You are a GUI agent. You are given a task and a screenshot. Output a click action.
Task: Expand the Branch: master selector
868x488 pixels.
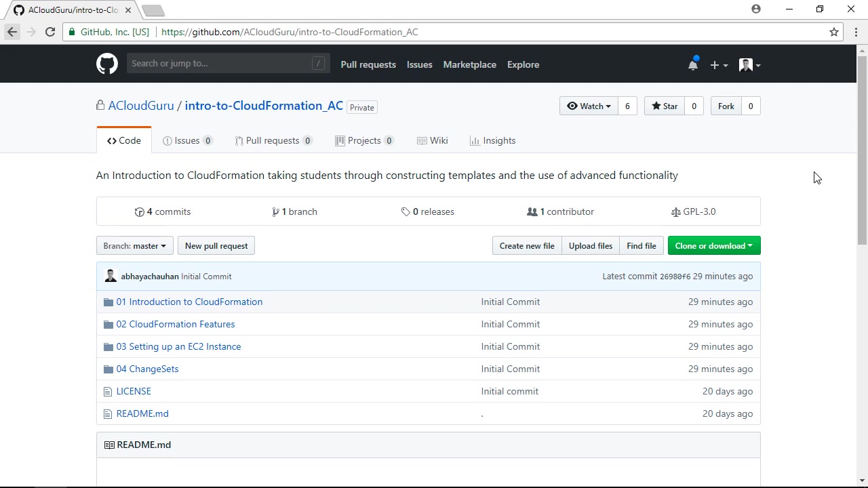(134, 245)
